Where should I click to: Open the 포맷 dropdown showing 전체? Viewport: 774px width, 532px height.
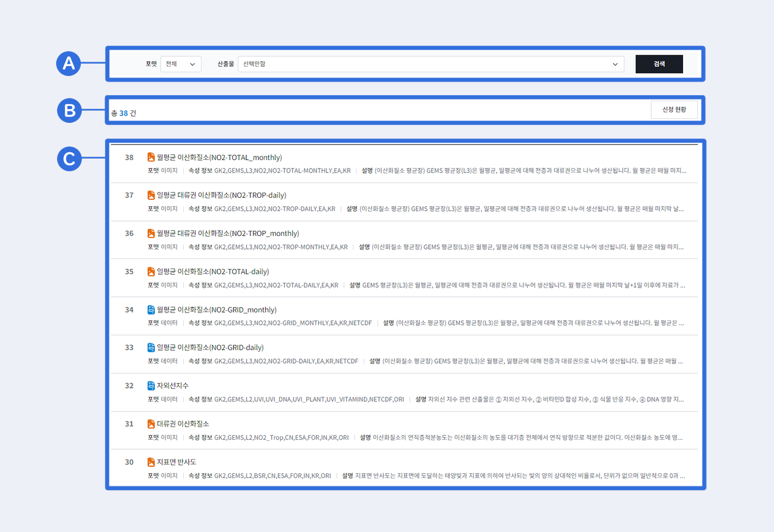tap(180, 64)
